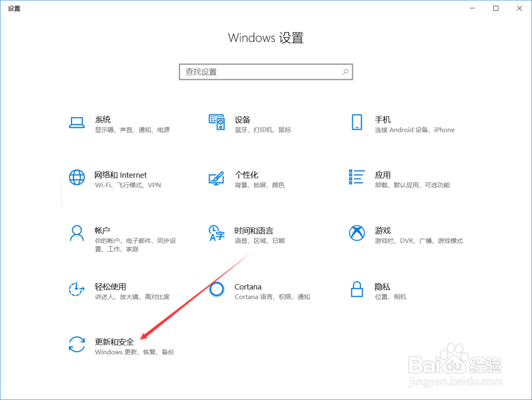
Task: Open the 帐户 settings title
Action: tap(102, 231)
